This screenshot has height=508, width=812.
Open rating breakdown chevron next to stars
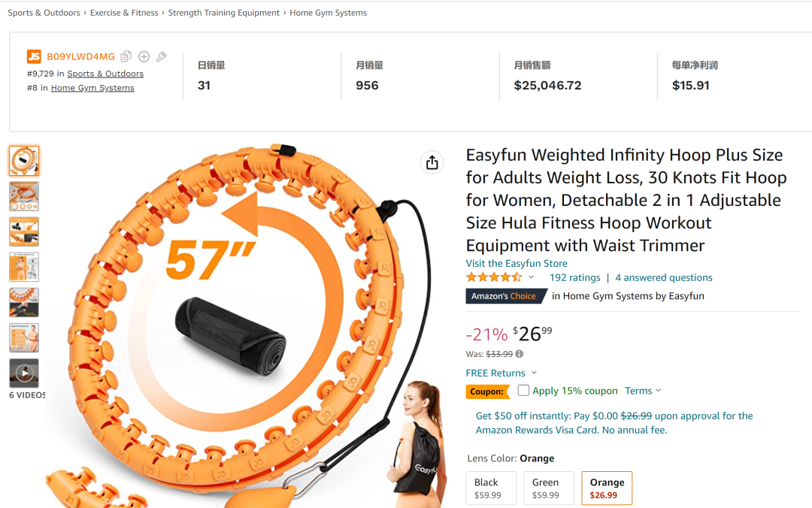(x=531, y=277)
